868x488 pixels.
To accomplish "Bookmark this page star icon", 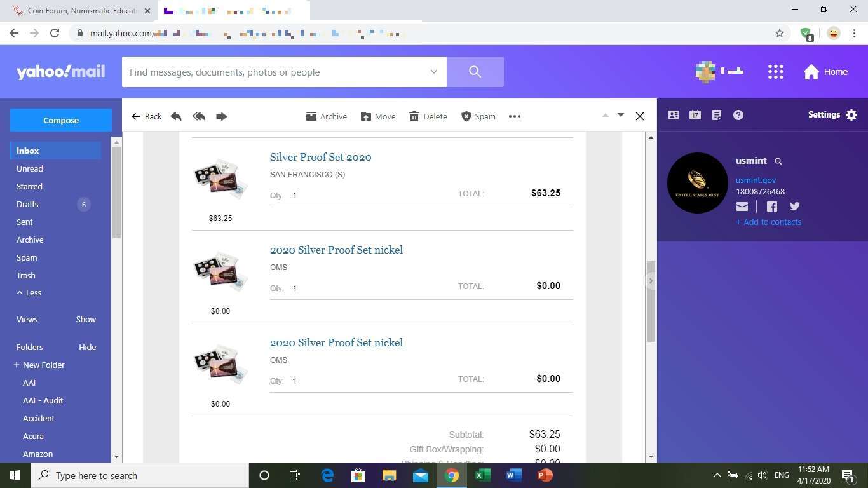I will pyautogui.click(x=780, y=33).
